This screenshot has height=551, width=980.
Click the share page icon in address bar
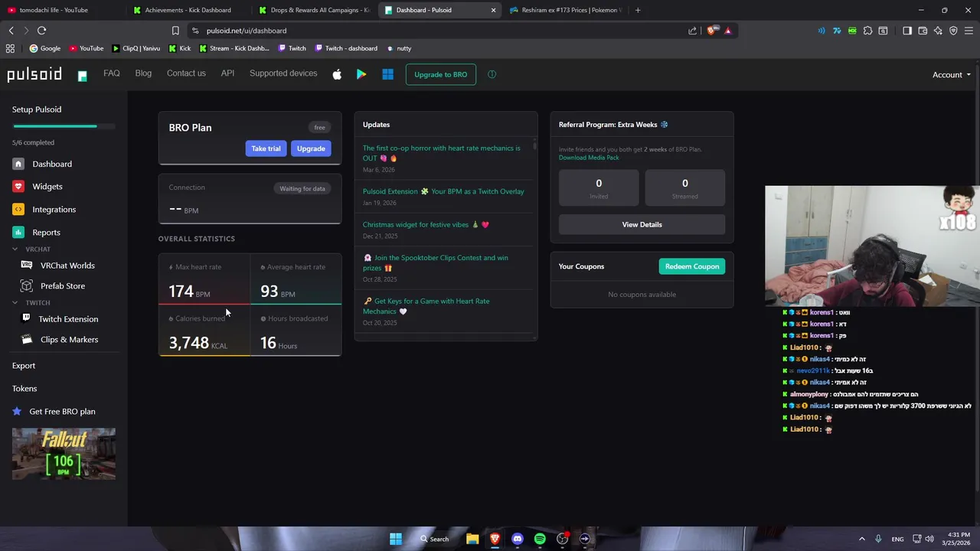(693, 31)
